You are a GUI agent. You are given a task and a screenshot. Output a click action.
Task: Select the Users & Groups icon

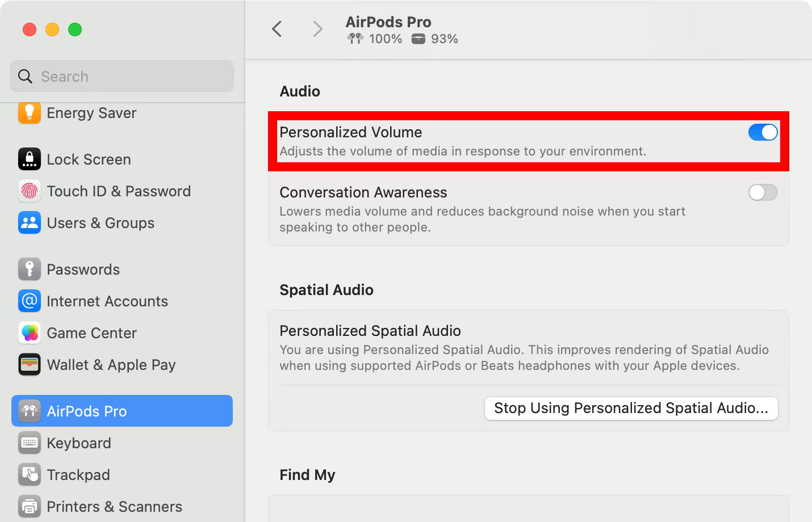[30, 223]
